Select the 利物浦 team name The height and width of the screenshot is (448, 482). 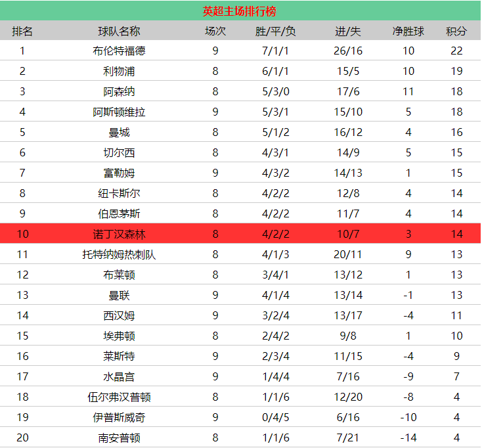[119, 71]
